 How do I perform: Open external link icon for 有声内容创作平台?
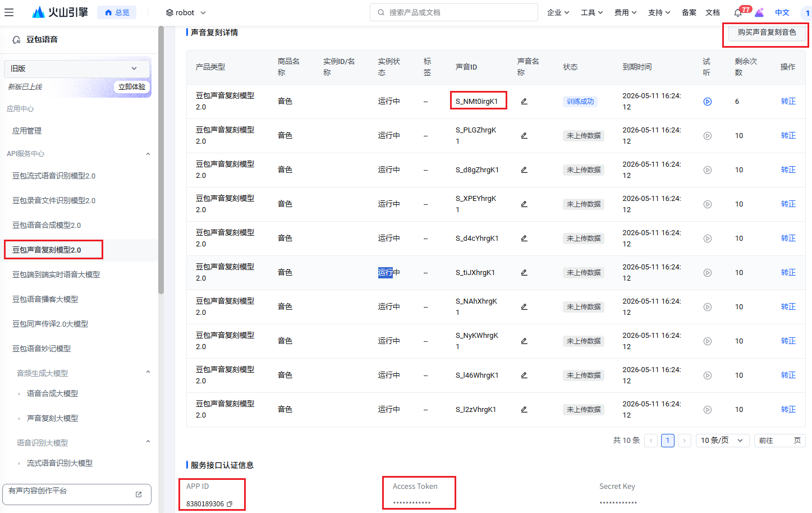pyautogui.click(x=139, y=494)
